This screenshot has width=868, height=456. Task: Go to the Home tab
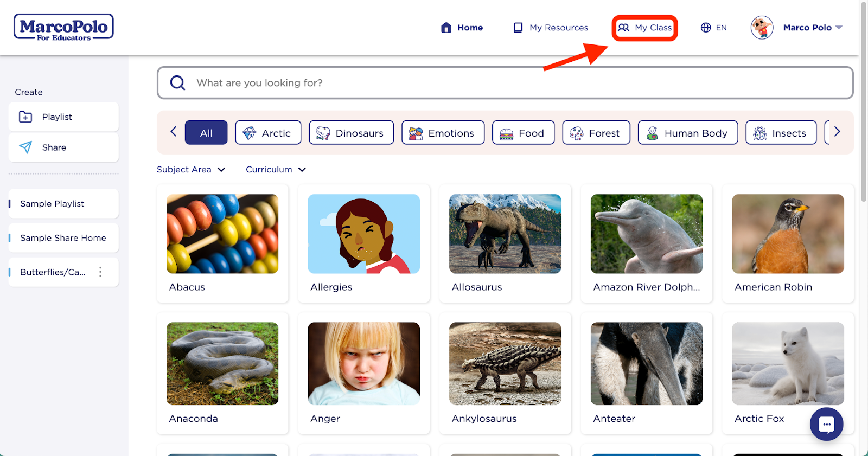pos(462,28)
